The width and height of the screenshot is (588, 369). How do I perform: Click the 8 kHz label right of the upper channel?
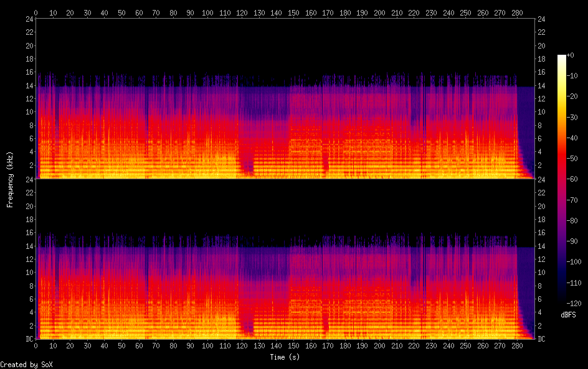[539, 126]
